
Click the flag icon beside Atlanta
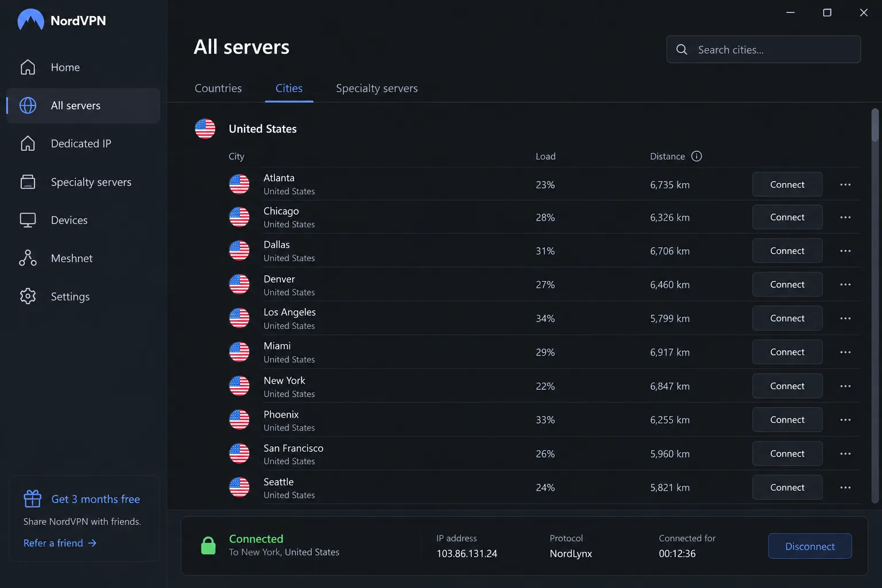[x=239, y=184]
